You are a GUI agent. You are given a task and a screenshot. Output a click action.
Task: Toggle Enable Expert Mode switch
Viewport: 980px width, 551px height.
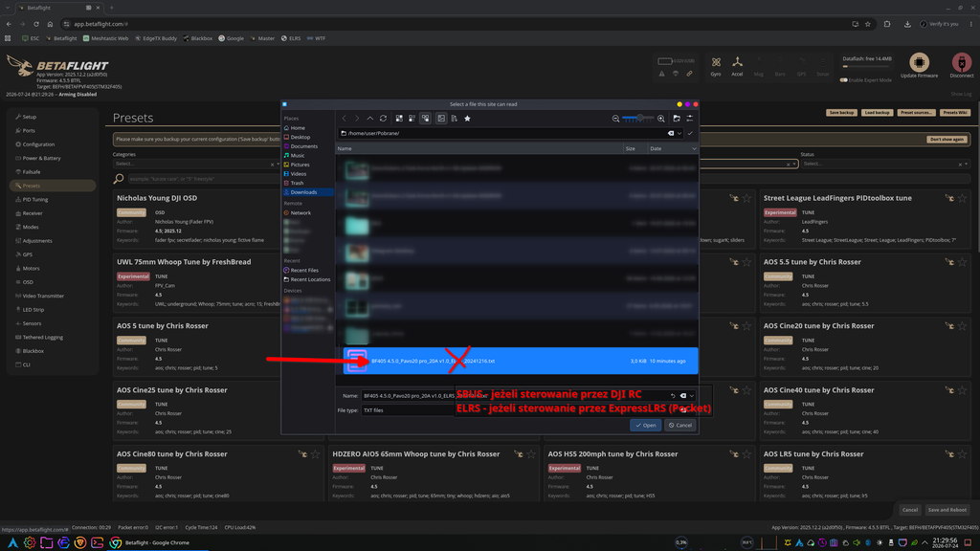[x=844, y=80]
